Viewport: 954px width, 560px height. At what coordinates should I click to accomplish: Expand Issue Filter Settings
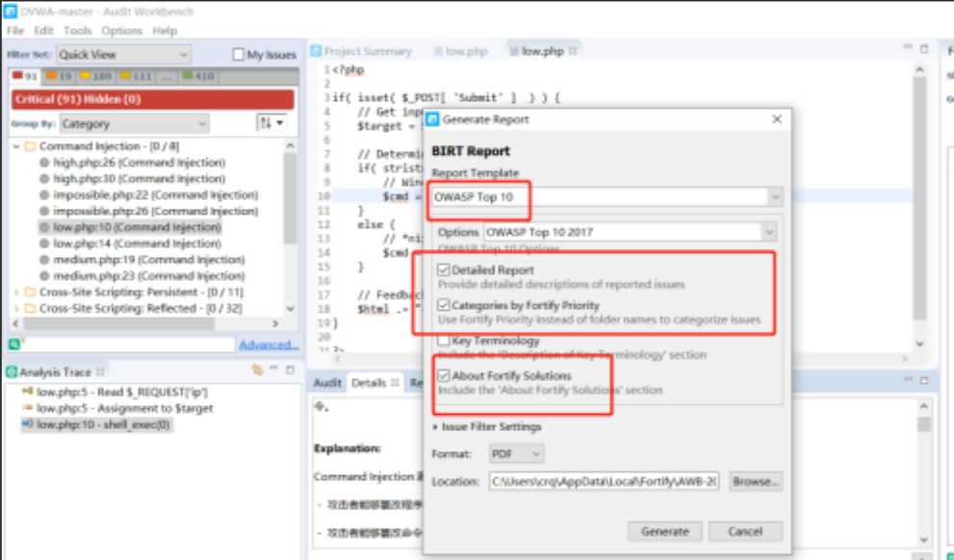[x=435, y=427]
